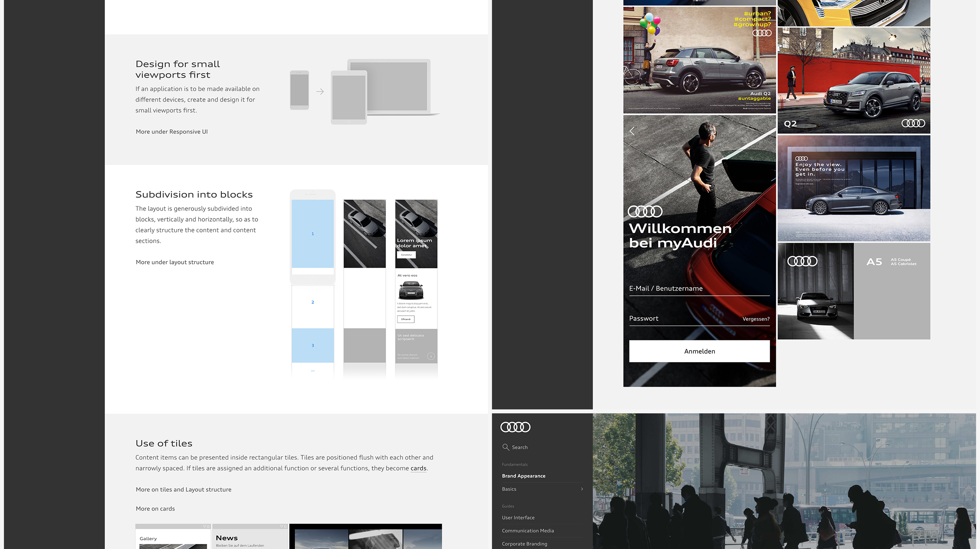Screen dimensions: 980x549
Task: Click the blue block numbered 3
Action: [312, 345]
